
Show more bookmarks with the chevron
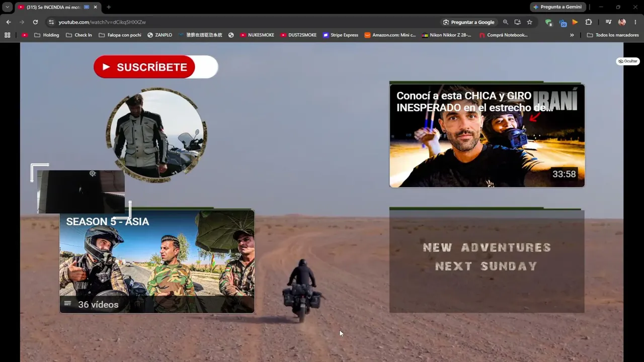click(572, 35)
